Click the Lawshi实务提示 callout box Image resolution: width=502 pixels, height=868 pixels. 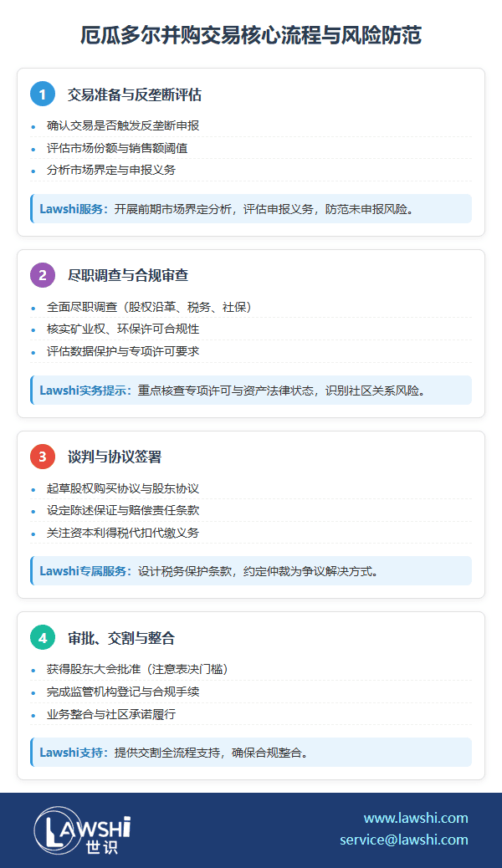point(251,391)
